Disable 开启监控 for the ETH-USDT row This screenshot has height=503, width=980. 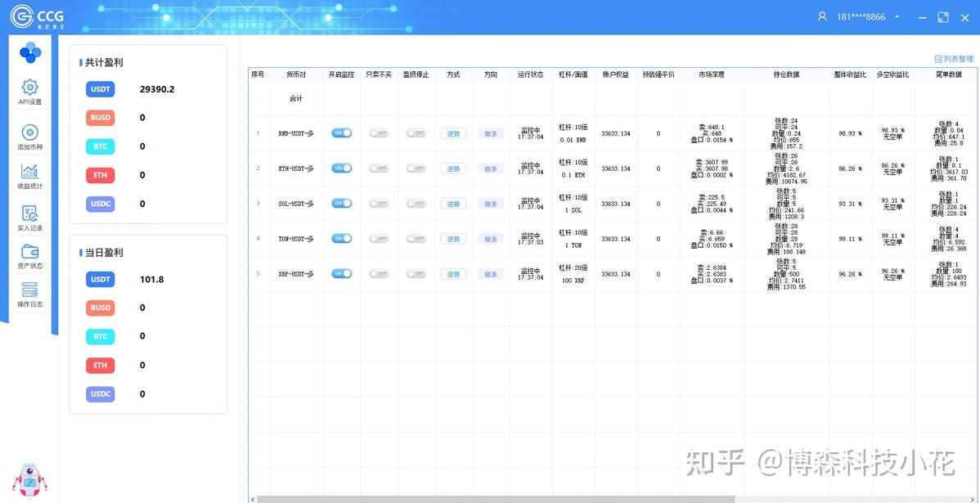click(x=341, y=168)
